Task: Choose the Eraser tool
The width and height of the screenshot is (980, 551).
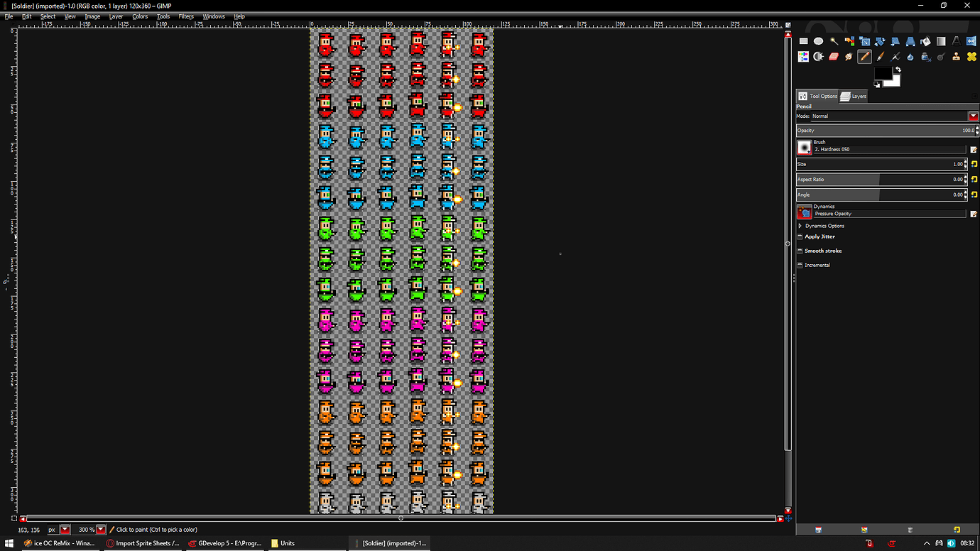Action: 834,56
